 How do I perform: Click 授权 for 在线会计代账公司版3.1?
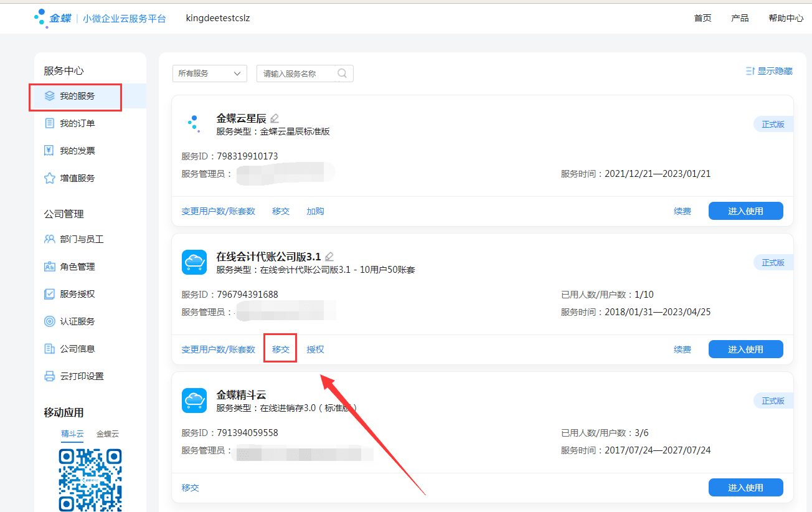click(315, 349)
